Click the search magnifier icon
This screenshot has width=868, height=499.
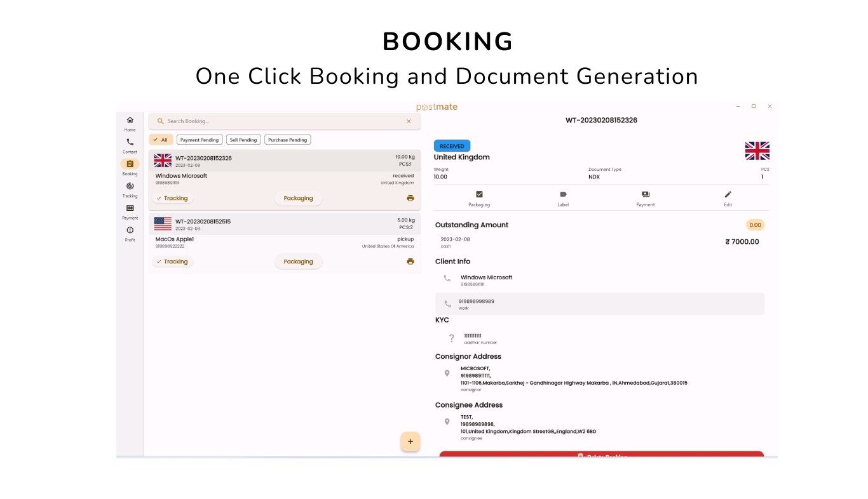[x=161, y=121]
